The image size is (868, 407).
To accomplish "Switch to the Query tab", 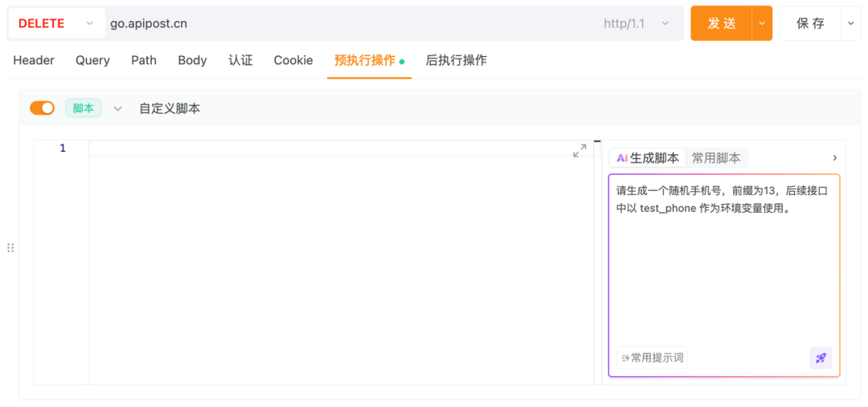I will click(92, 60).
